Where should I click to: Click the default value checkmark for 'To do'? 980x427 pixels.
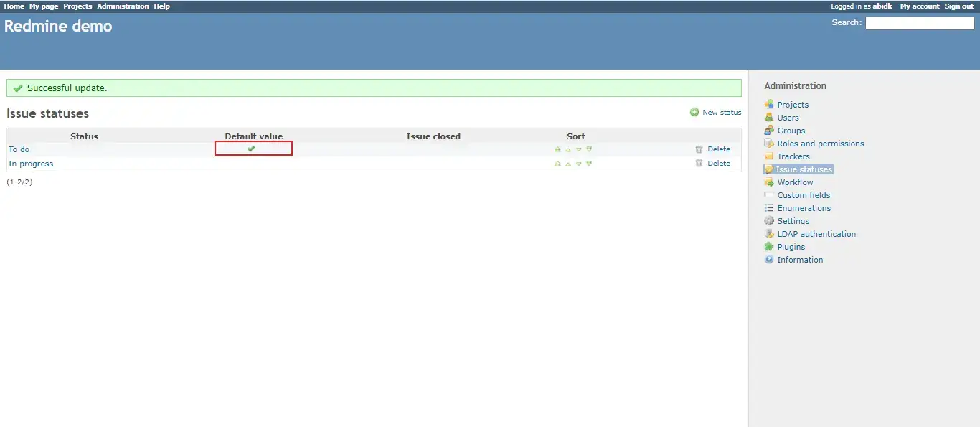pyautogui.click(x=251, y=149)
